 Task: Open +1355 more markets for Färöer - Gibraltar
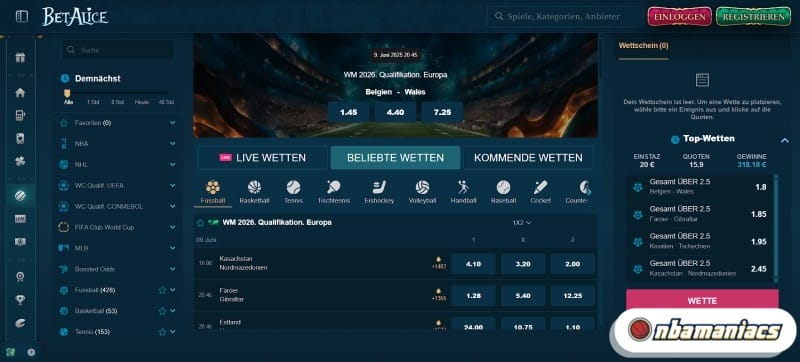pos(438,295)
